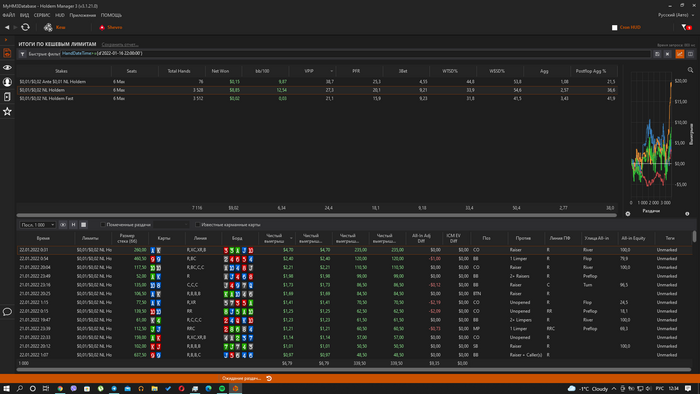Click the magnifier icon above the graph

[690, 70]
